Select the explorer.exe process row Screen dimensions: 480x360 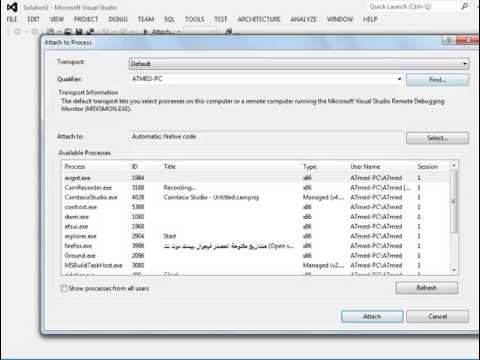tap(256, 236)
